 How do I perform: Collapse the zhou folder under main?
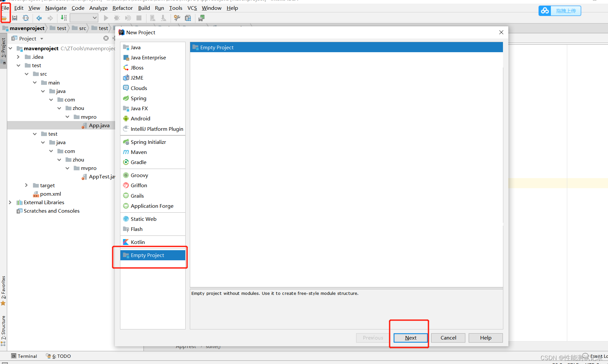click(x=59, y=108)
